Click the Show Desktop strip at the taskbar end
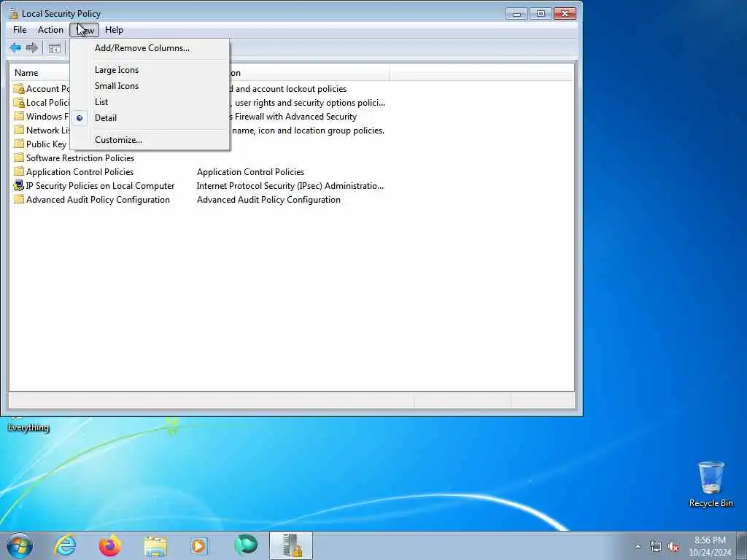Image resolution: width=747 pixels, height=560 pixels. [742, 545]
